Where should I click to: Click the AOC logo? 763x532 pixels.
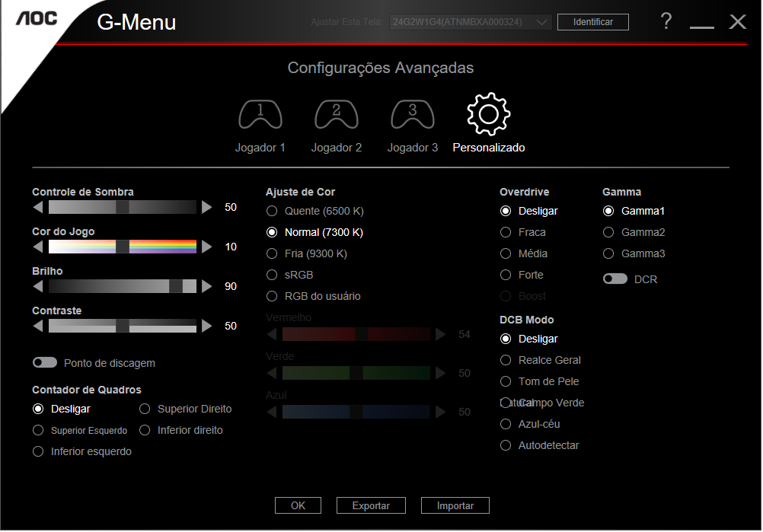coord(37,18)
